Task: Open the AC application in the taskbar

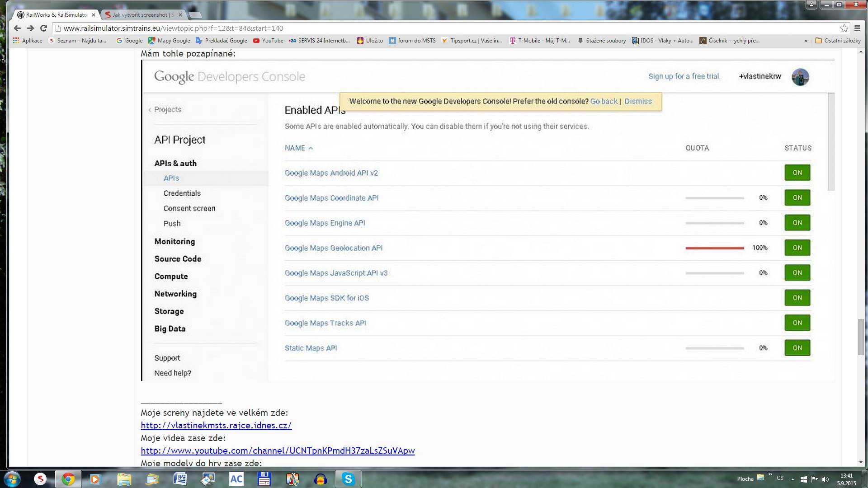Action: click(236, 479)
